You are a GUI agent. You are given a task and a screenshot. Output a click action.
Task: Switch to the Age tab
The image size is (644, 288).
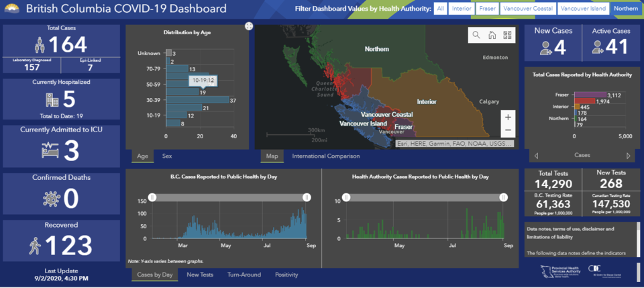pos(142,156)
